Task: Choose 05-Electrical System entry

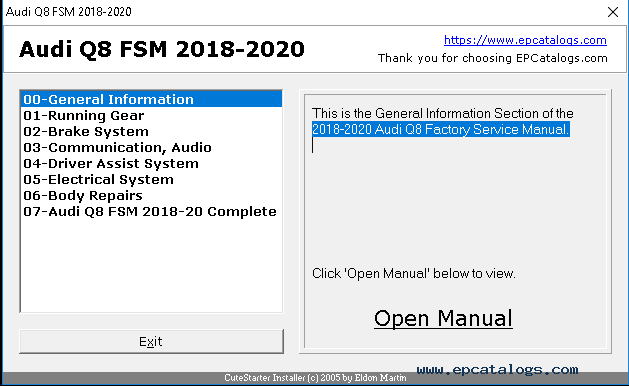Action: pos(151,179)
